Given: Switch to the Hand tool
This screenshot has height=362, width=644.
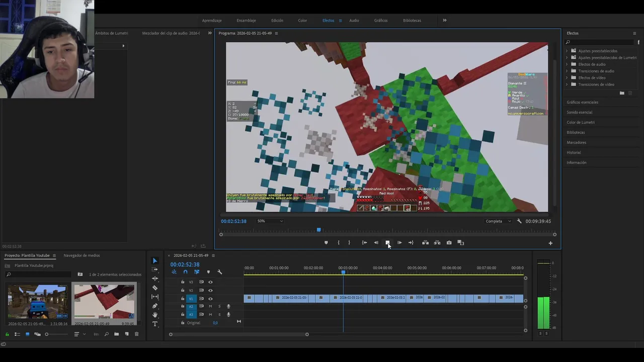Looking at the screenshot, I should [x=155, y=315].
